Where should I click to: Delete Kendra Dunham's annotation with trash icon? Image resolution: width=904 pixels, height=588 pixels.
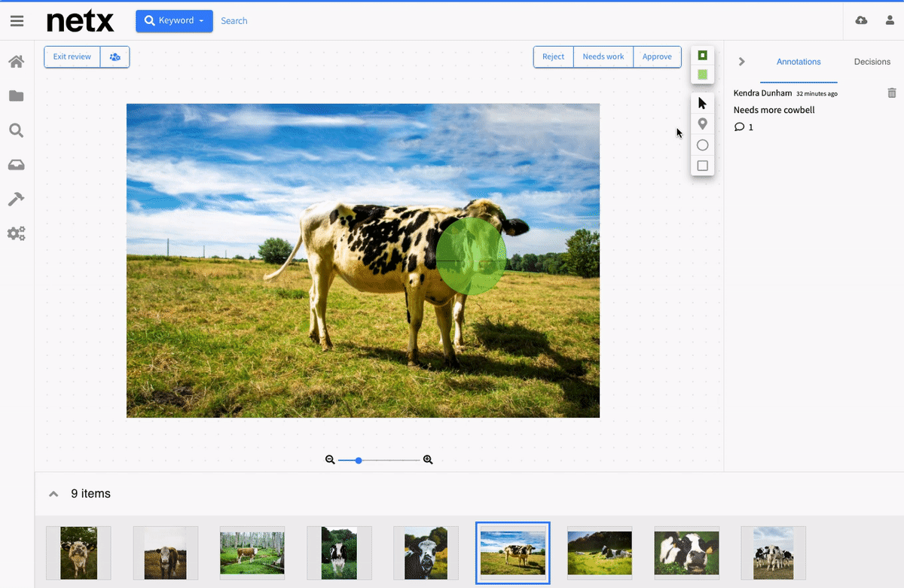(x=892, y=93)
